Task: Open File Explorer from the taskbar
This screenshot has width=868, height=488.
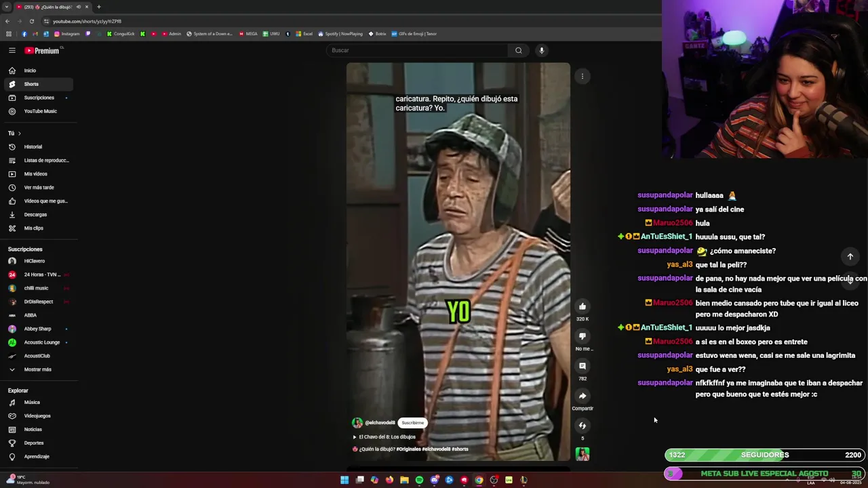Action: pyautogui.click(x=404, y=480)
